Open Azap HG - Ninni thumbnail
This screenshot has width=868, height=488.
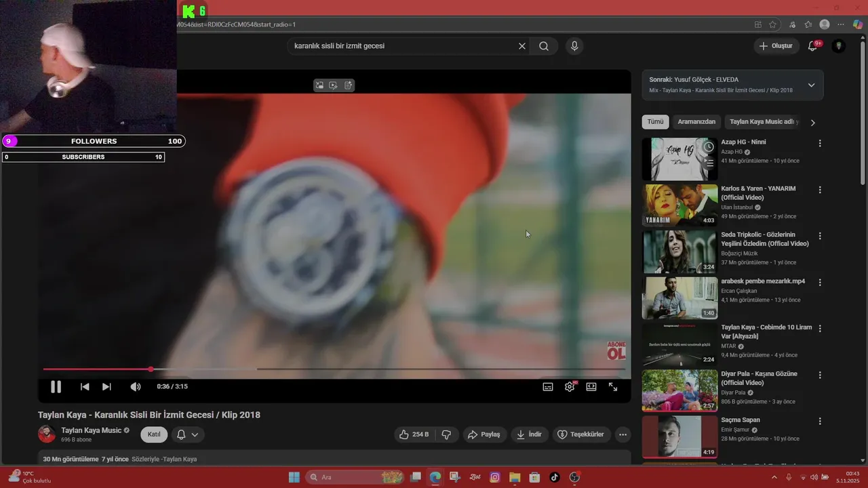click(x=679, y=159)
